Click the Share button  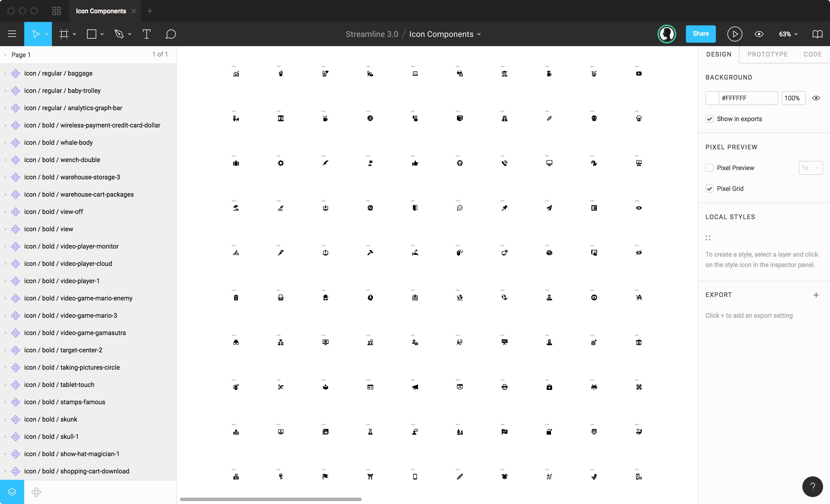[x=701, y=34]
